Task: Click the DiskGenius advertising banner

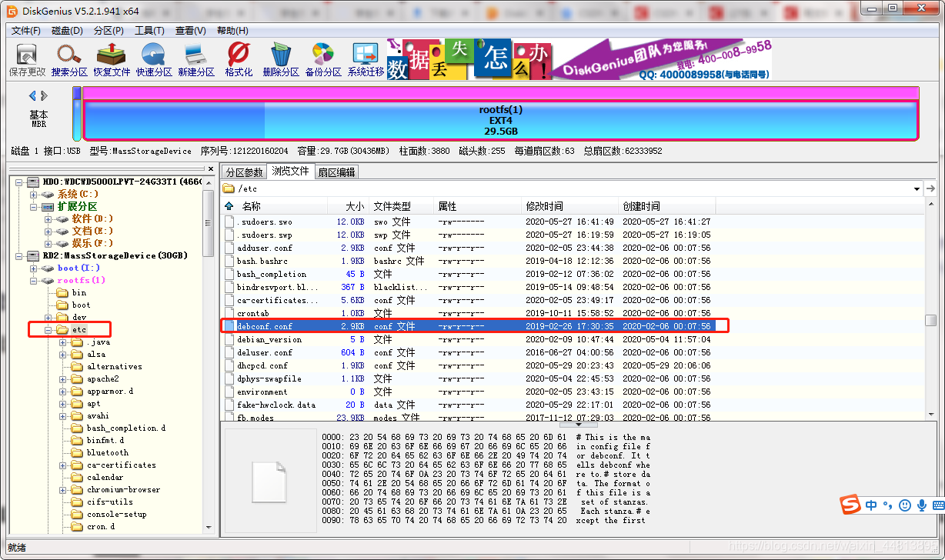Action: [x=579, y=60]
